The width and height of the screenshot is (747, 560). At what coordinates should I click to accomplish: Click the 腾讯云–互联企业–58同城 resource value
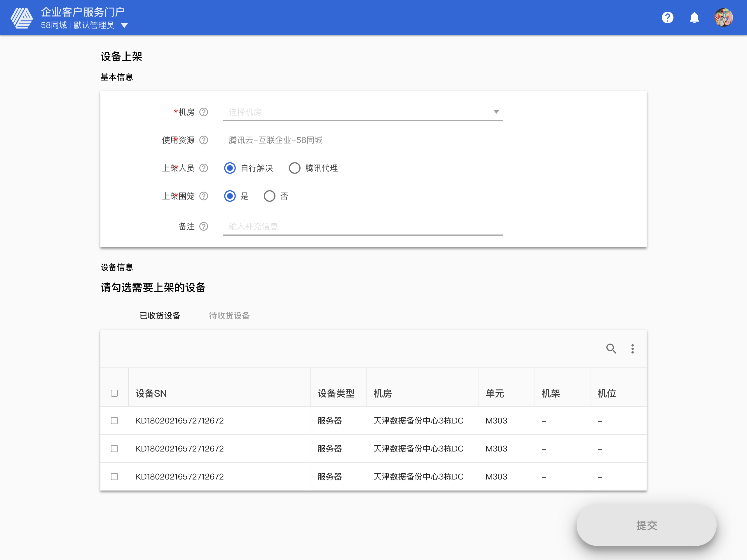pyautogui.click(x=275, y=140)
